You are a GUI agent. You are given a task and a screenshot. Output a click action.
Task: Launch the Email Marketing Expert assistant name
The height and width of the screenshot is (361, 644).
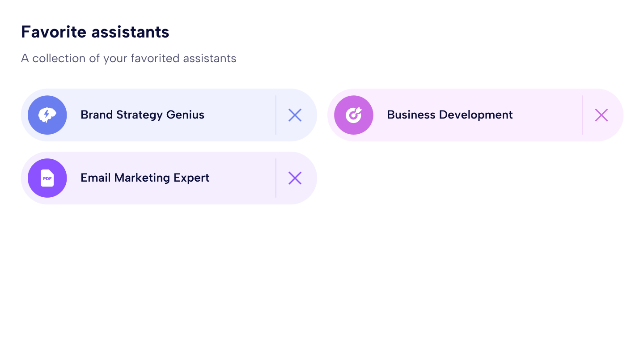(x=145, y=178)
